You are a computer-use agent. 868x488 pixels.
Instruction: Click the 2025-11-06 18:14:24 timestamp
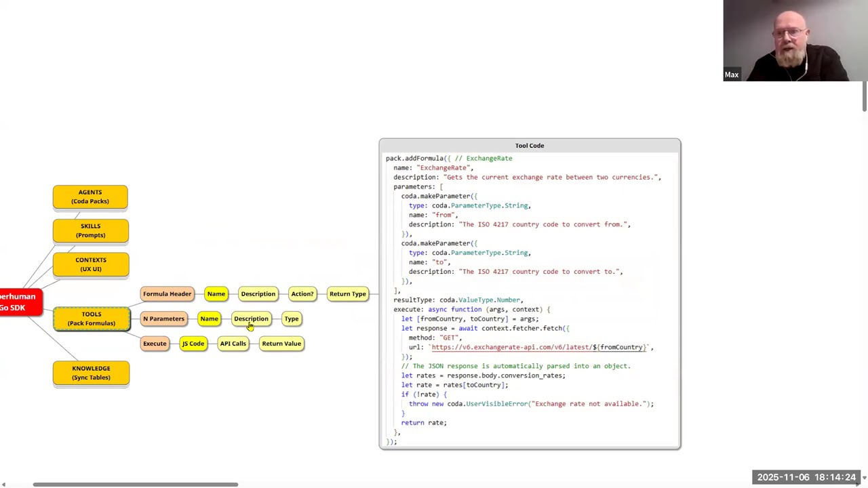[x=806, y=477]
